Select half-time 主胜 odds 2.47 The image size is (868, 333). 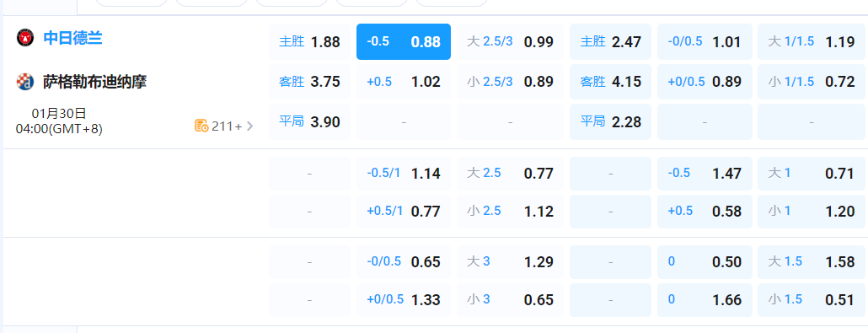[611, 41]
